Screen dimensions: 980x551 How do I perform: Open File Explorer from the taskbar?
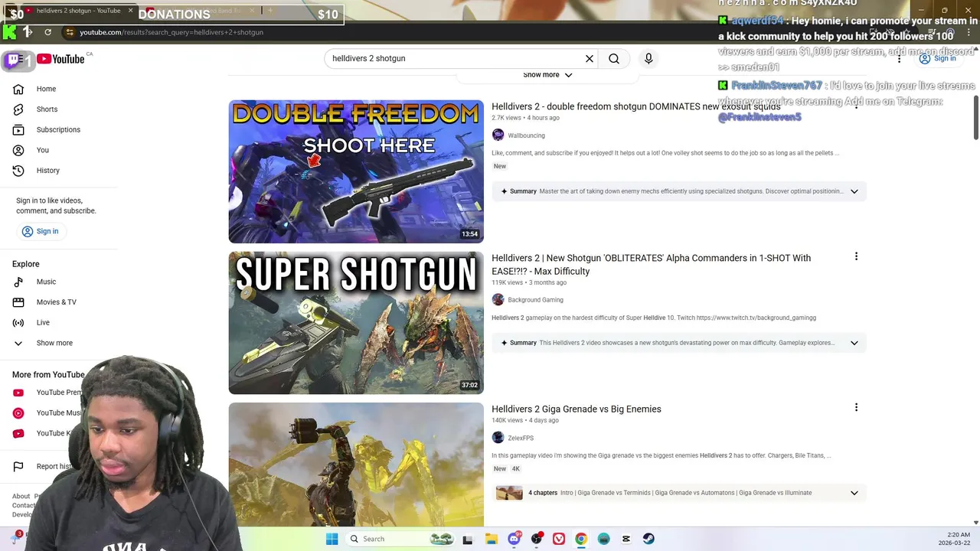491,539
